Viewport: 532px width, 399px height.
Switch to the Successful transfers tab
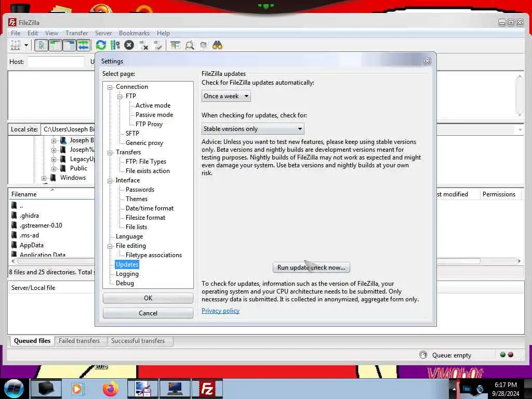(x=138, y=341)
